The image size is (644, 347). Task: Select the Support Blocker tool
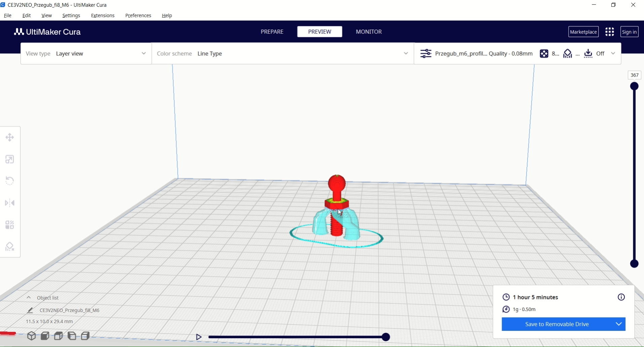(x=10, y=247)
